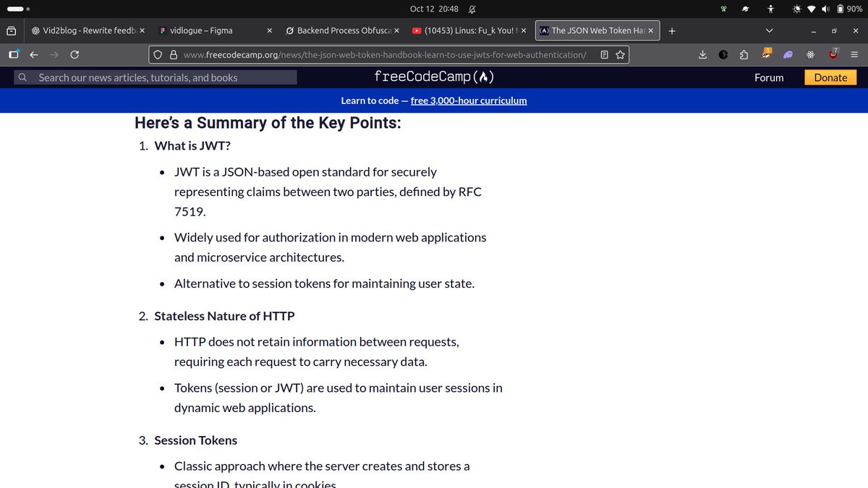Select The JSON Web Token Handbook tab
The image size is (868, 488).
(597, 31)
